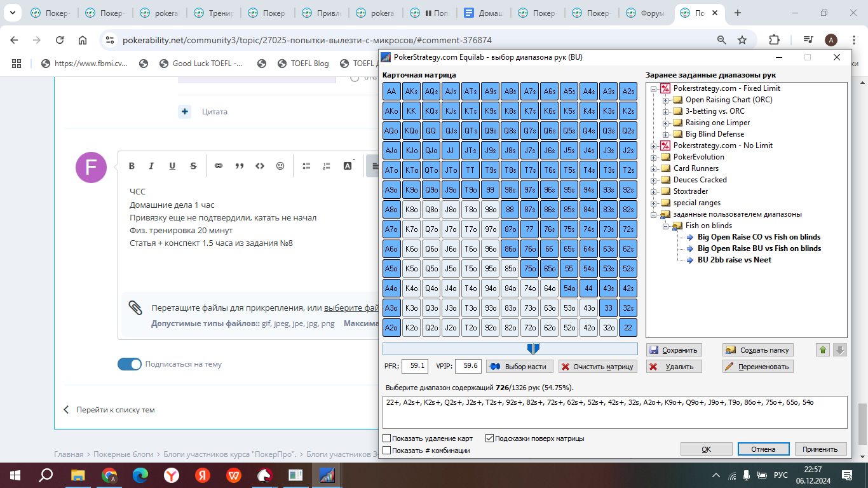This screenshot has width=868, height=488.
Task: Click the PFR value field
Action: [x=416, y=366]
